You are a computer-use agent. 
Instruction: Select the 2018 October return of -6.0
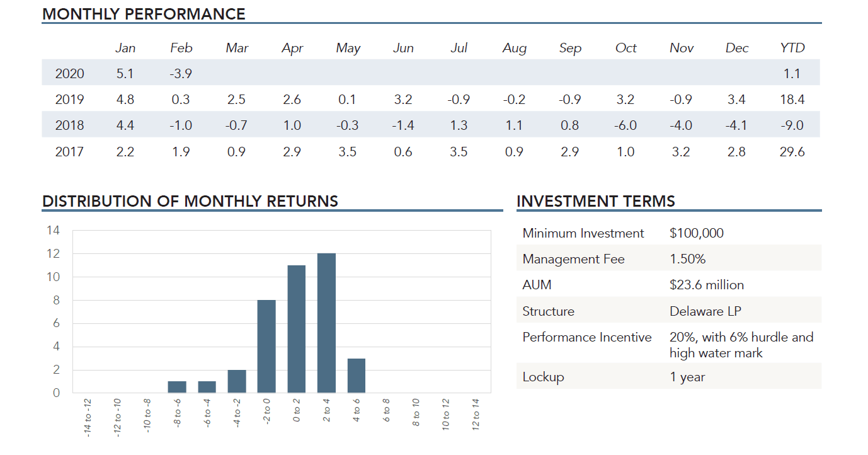pyautogui.click(x=625, y=125)
